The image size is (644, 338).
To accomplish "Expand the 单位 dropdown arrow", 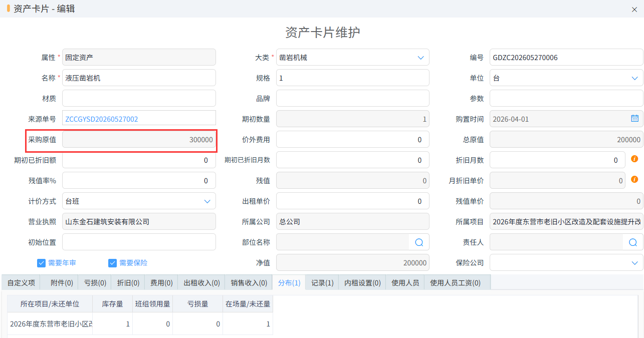I will (x=634, y=78).
